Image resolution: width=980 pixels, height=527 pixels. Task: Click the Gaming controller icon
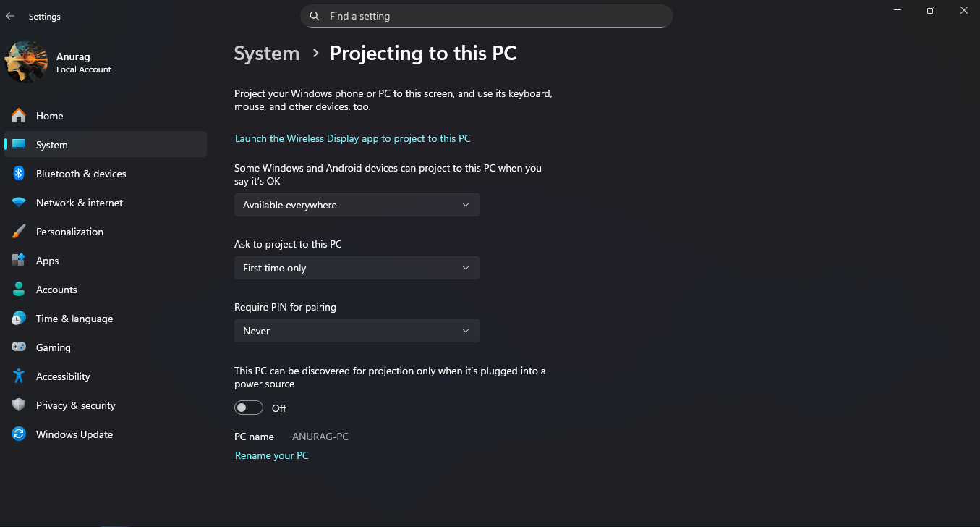coord(19,347)
